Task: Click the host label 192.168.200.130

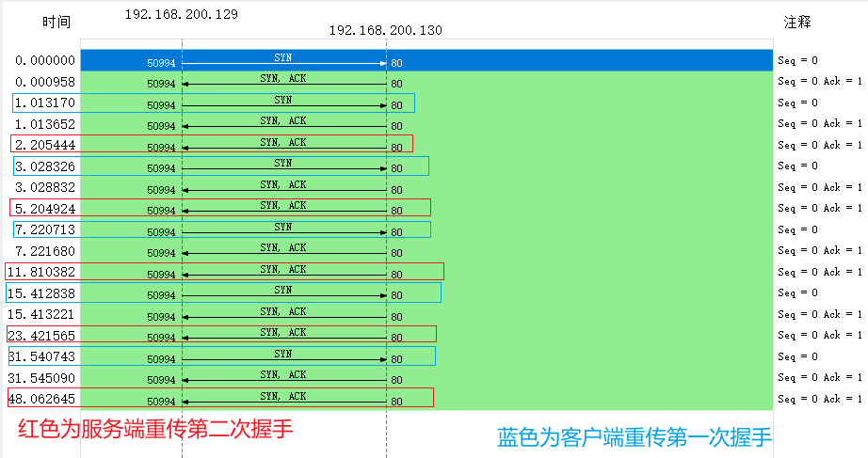Action: click(x=386, y=30)
